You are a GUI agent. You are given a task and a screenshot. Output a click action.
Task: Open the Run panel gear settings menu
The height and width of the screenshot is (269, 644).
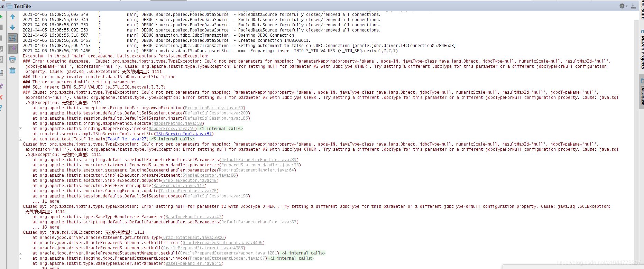point(623,6)
